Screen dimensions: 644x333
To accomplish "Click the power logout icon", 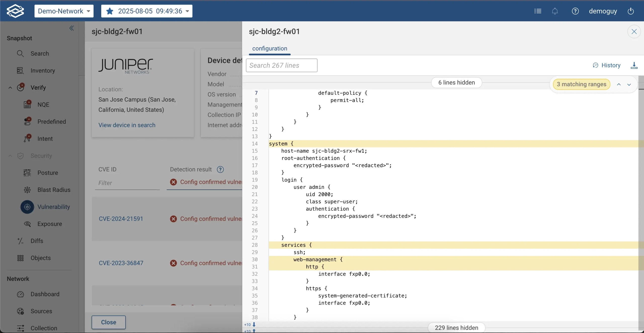I will tap(630, 11).
